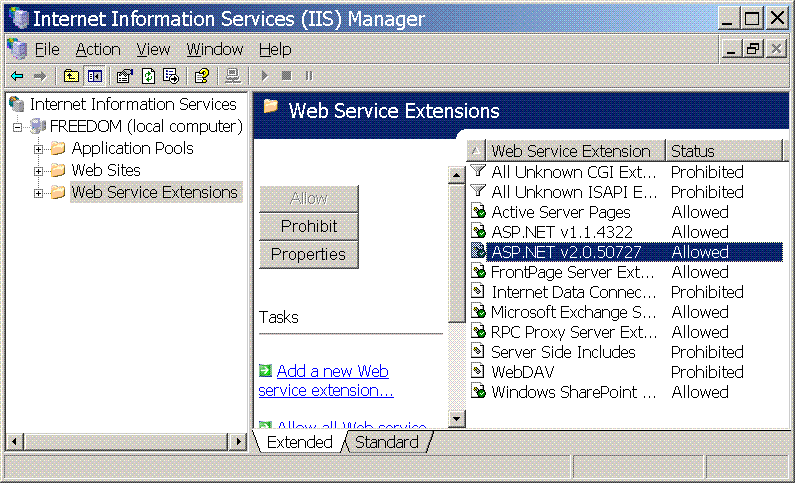Screen dimensions: 795x483
Task: Click Add a new Web service extension link
Action: click(x=326, y=381)
